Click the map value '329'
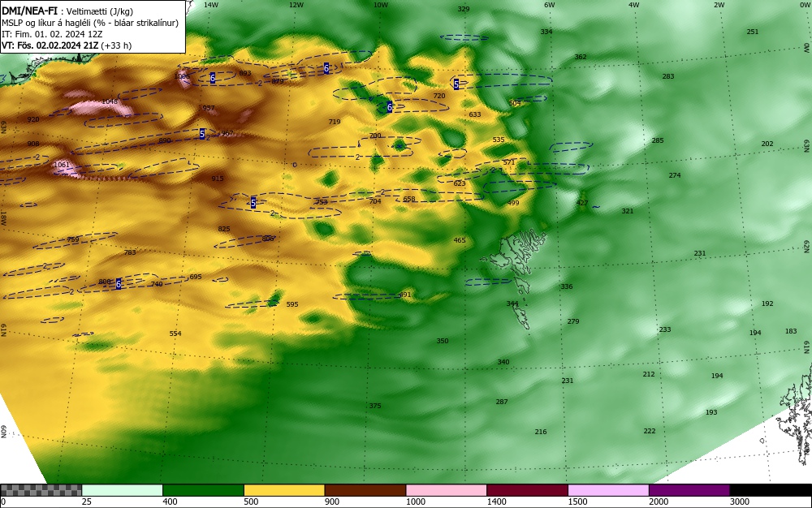812x508 pixels. (464, 9)
